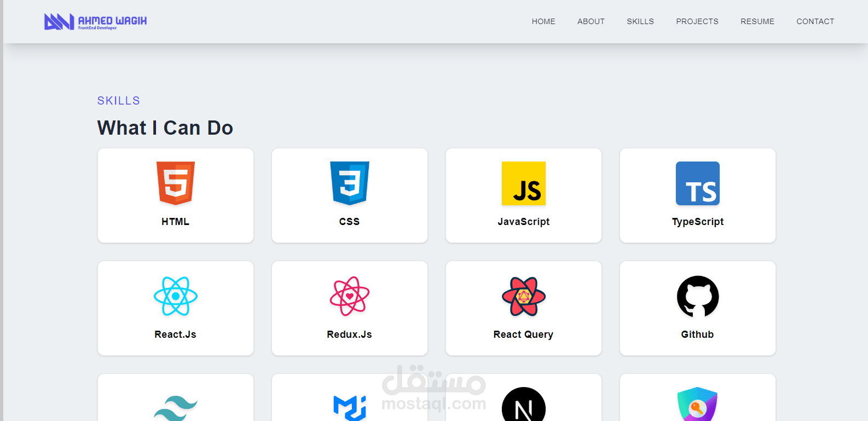This screenshot has height=421, width=868.
Task: Click the CSS label text
Action: pos(350,222)
